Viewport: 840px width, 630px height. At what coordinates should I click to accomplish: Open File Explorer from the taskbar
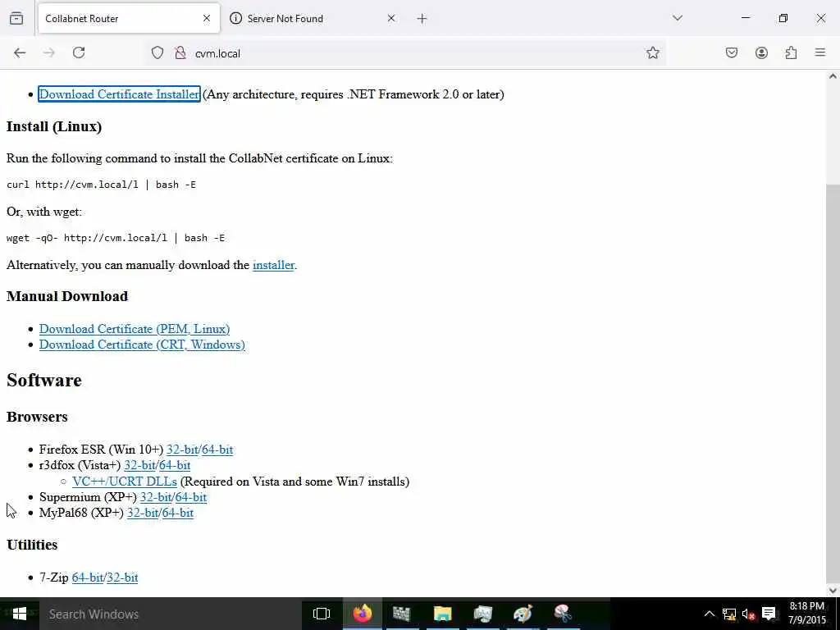pyautogui.click(x=442, y=614)
